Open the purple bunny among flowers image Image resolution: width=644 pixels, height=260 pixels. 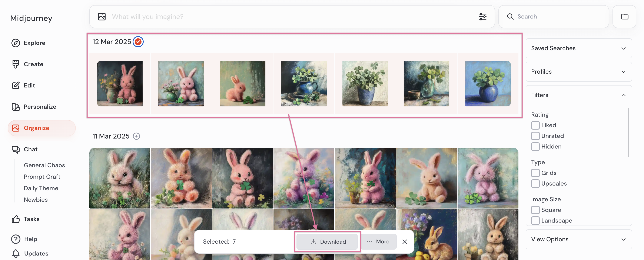(304, 178)
